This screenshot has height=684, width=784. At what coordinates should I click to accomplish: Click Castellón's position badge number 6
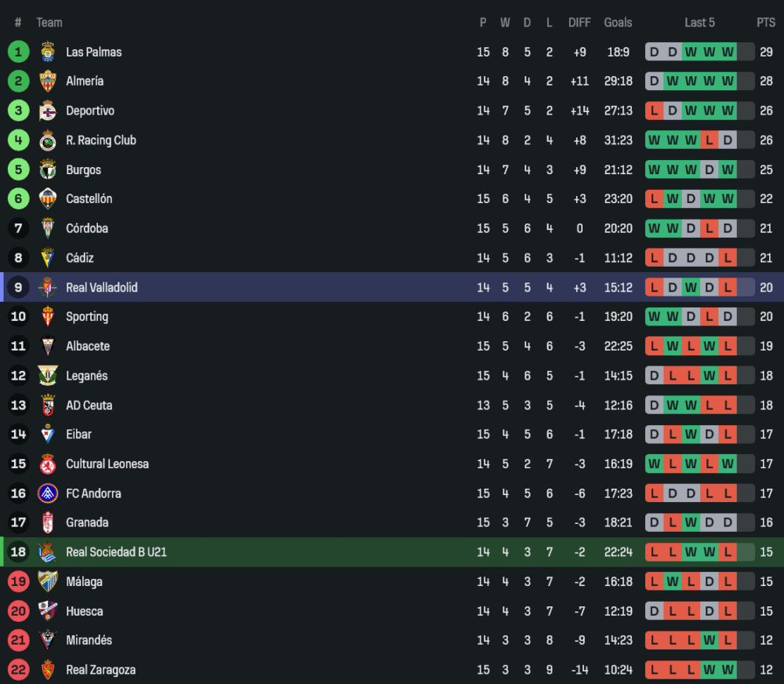(18, 199)
